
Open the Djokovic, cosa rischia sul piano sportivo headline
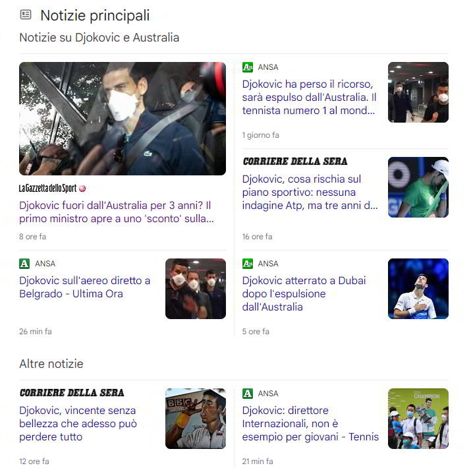point(310,192)
